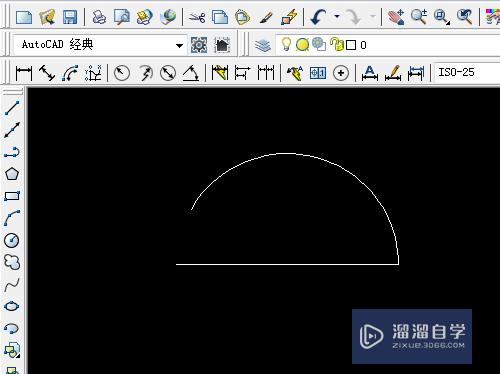Open the ISO-25 dimension style dropdown

coord(467,73)
